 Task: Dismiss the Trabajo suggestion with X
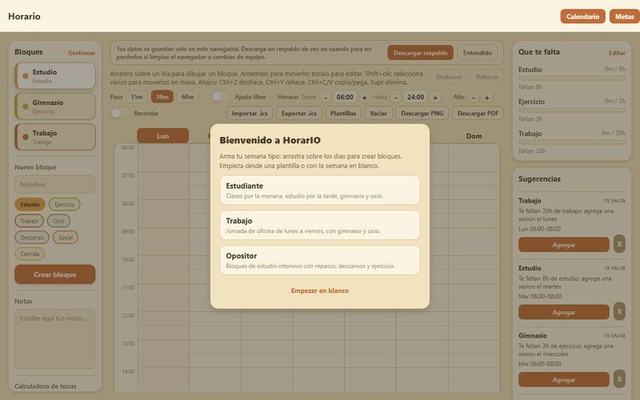click(619, 244)
